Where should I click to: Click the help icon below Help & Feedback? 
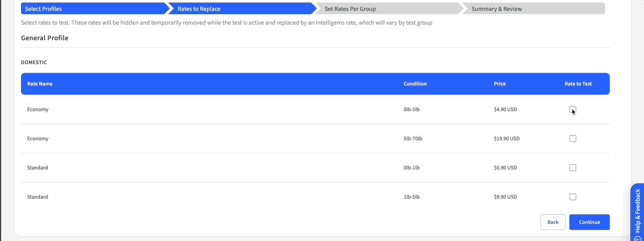638,238
